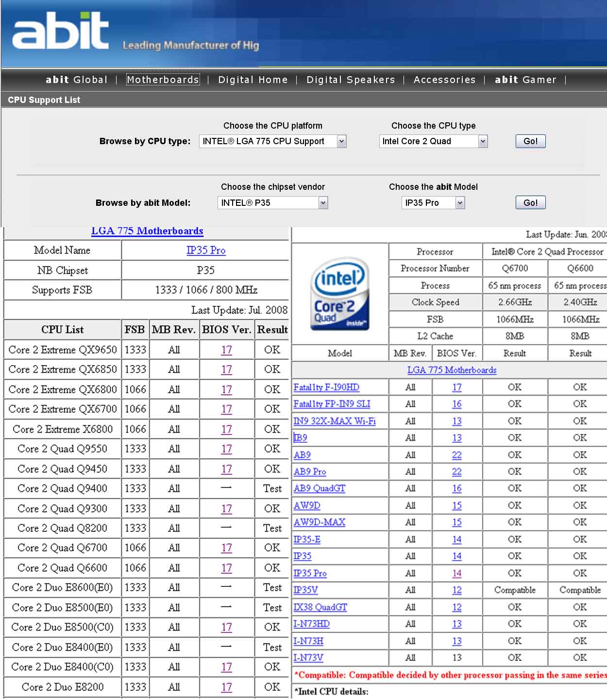Open Fatal1ty FP-IN9 SLI link

[x=332, y=404]
